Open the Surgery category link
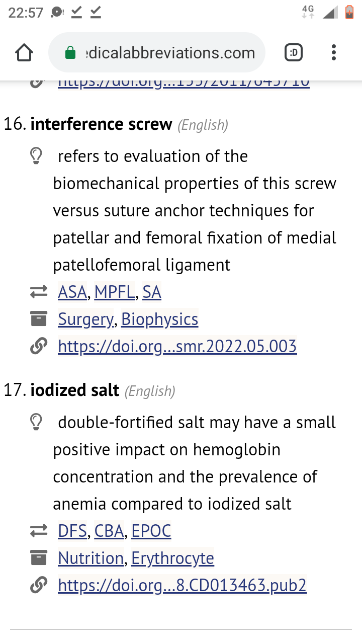Screen dimensions: 362x644 (85, 319)
